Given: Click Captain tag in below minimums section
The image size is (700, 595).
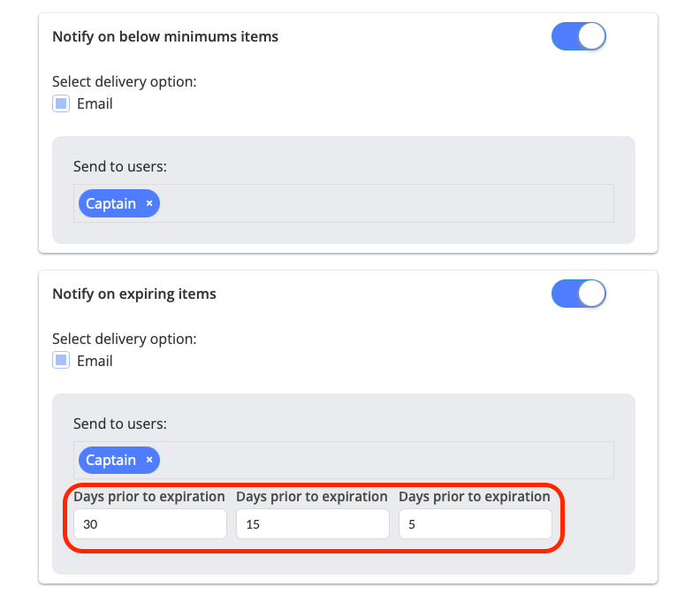Looking at the screenshot, I should (110, 203).
